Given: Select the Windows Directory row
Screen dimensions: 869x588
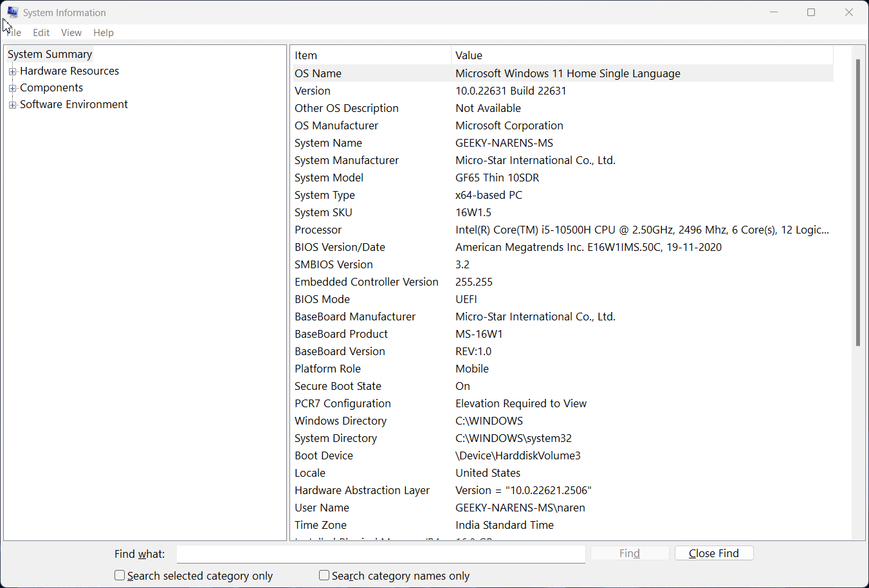Looking at the screenshot, I should coord(563,421).
